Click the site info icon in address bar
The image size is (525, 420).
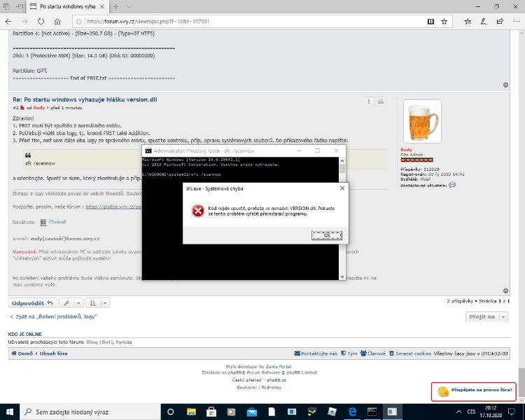click(78, 22)
